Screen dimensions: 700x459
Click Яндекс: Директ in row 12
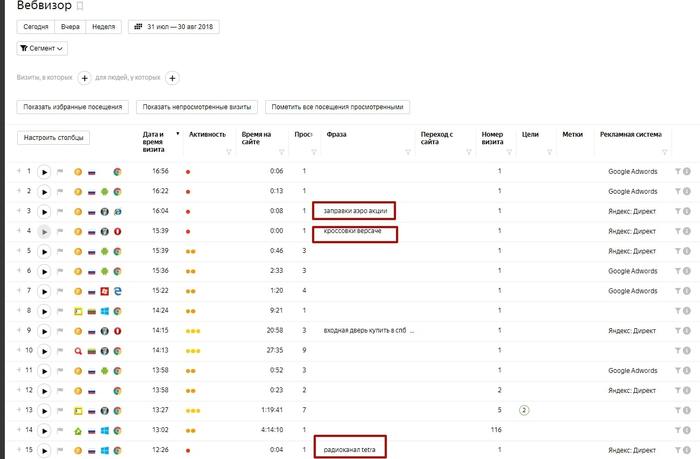tap(632, 390)
